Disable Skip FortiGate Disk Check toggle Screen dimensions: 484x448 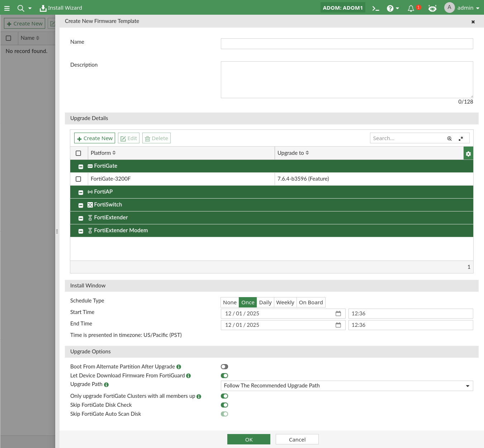pos(224,405)
